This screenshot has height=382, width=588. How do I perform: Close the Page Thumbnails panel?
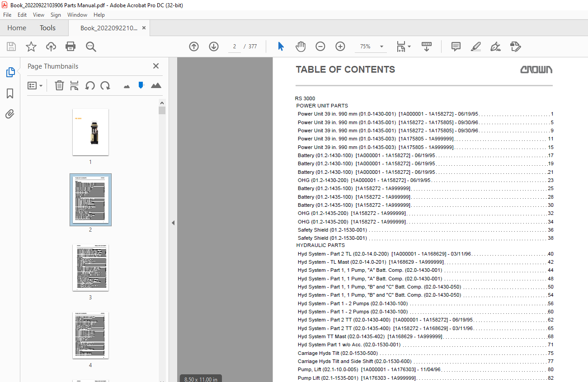156,66
